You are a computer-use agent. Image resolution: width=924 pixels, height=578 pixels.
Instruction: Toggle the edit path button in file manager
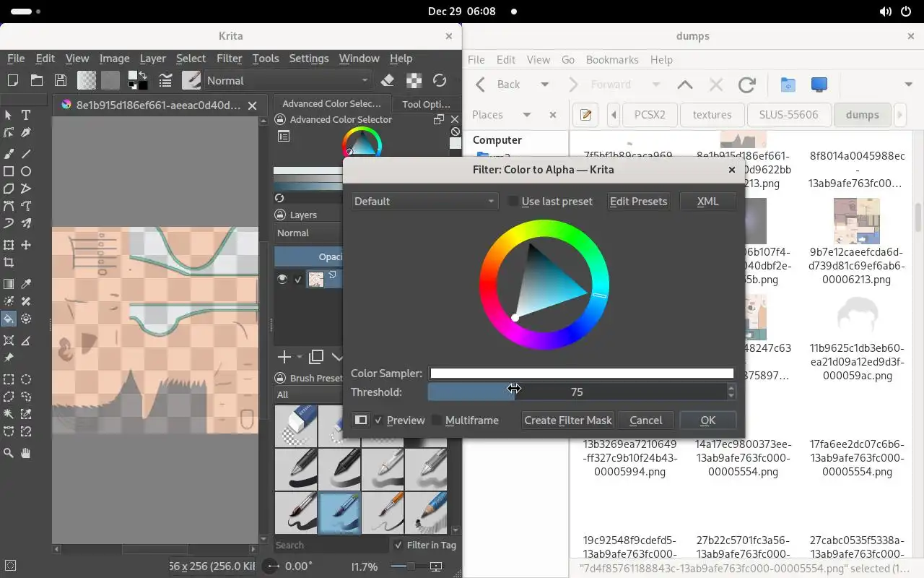(585, 115)
